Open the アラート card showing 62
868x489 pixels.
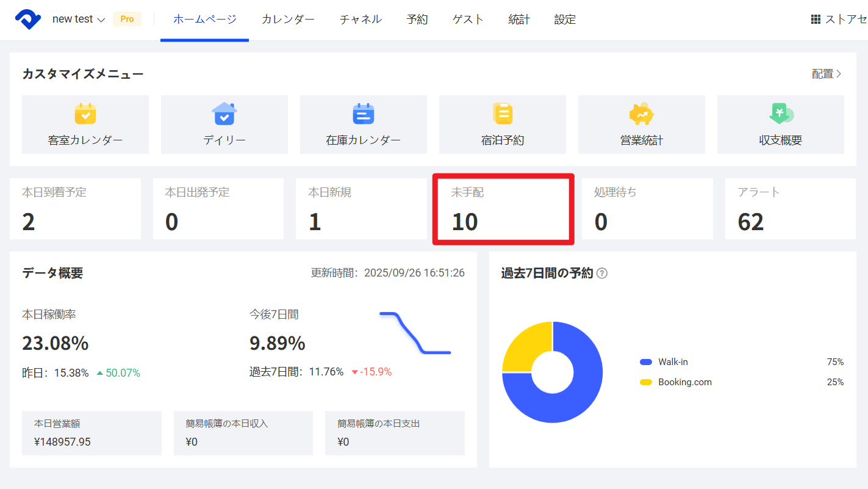[791, 209]
